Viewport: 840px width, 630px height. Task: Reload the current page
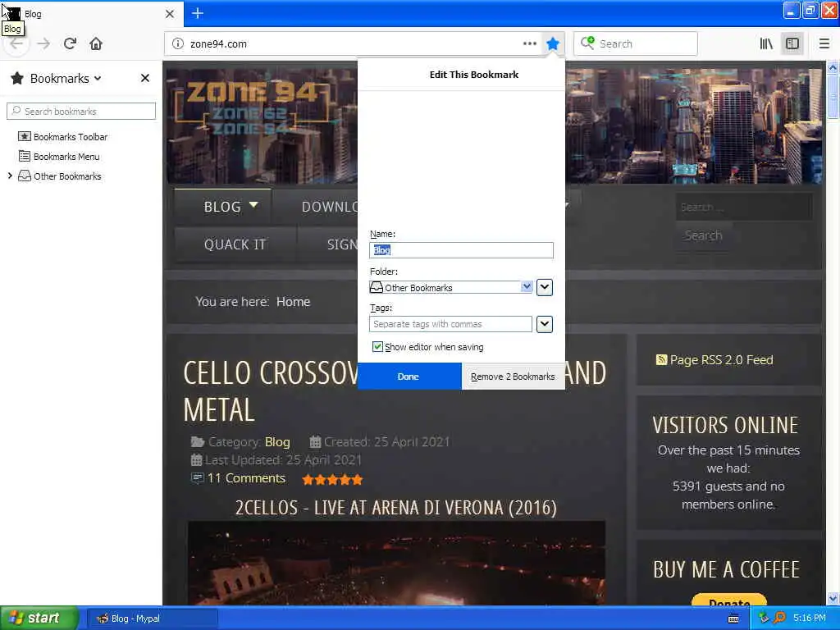pos(70,44)
